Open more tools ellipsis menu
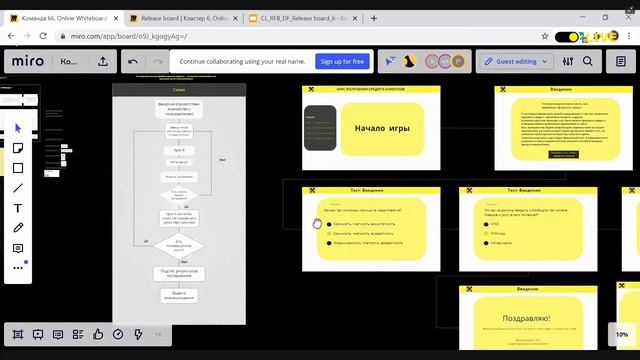 coord(18,268)
